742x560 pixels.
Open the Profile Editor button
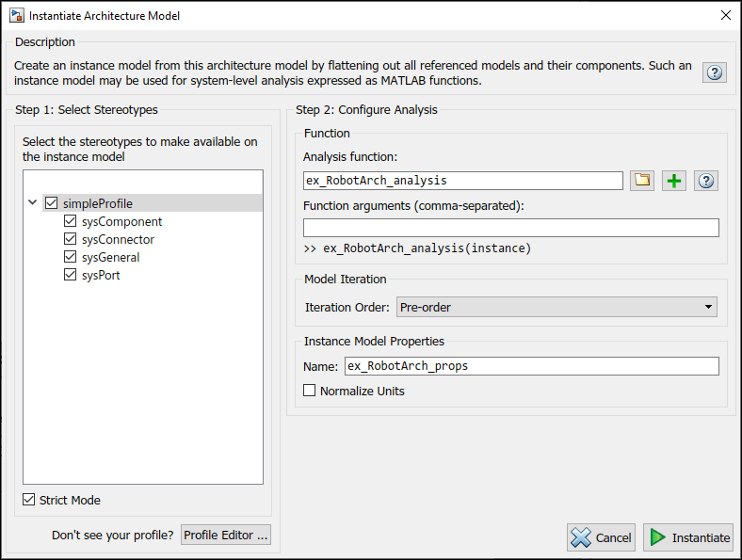(225, 535)
